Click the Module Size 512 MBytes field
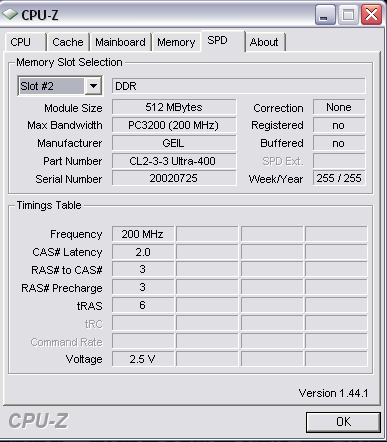The image size is (387, 442). [174, 107]
